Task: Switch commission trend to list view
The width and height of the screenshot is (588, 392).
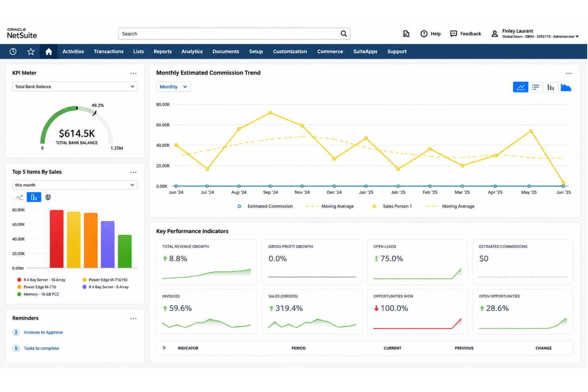Action: pyautogui.click(x=536, y=87)
